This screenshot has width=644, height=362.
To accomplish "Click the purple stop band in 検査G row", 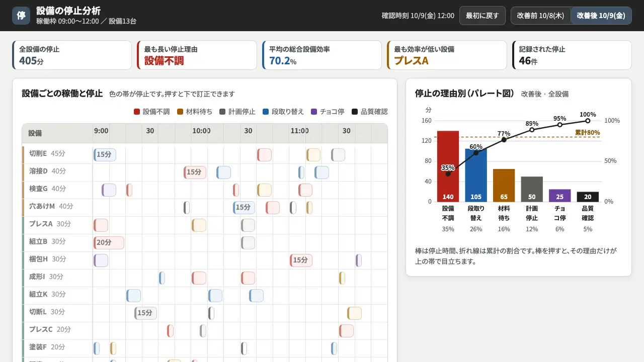I will pyautogui.click(x=109, y=190).
